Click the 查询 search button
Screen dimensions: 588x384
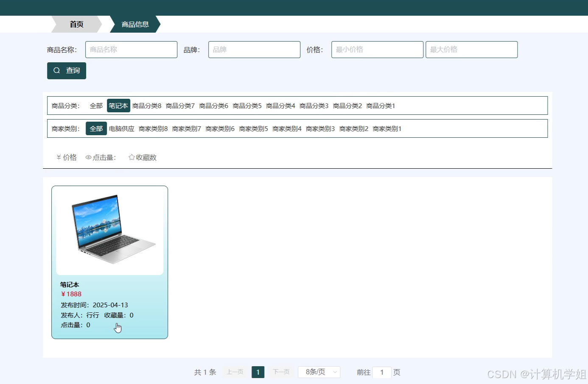tap(67, 71)
